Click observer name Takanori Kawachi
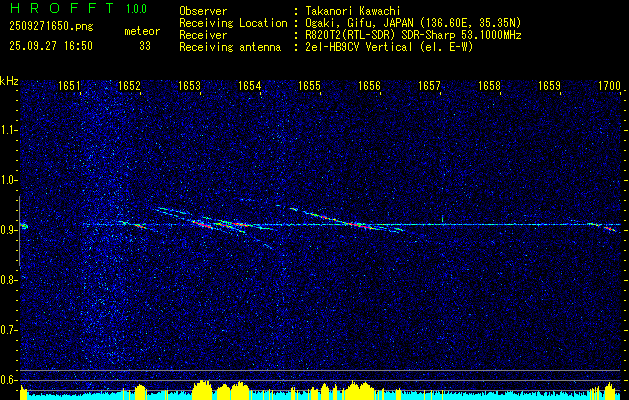 (x=353, y=11)
